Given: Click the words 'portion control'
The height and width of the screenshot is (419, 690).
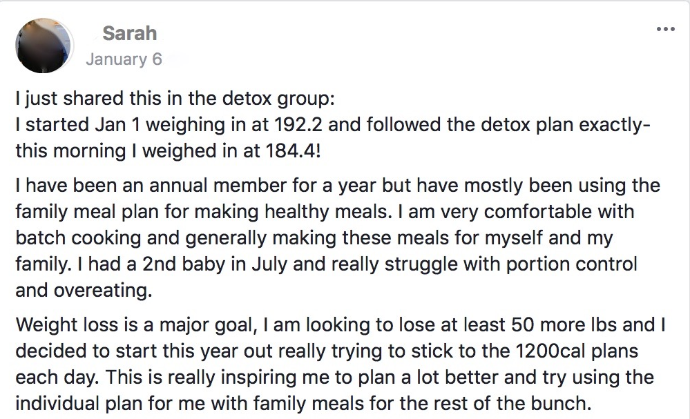Looking at the screenshot, I should pyautogui.click(x=572, y=265).
